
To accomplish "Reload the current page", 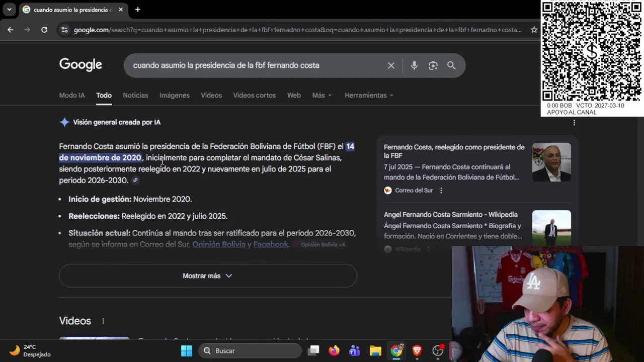I will [44, 30].
